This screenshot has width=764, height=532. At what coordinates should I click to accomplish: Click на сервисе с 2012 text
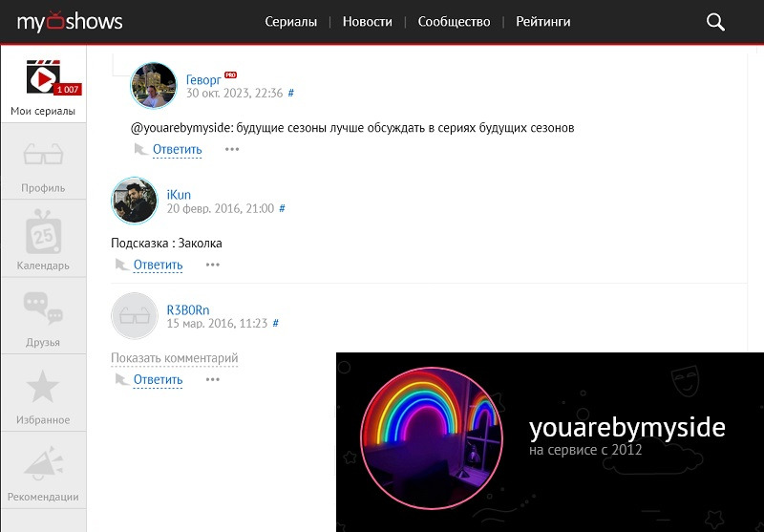click(585, 450)
